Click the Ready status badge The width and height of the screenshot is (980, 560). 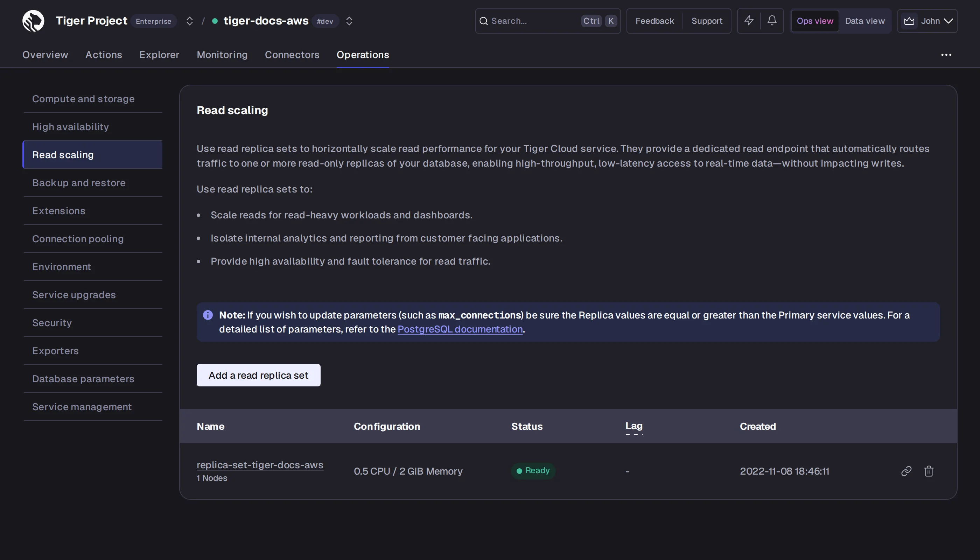pos(533,471)
